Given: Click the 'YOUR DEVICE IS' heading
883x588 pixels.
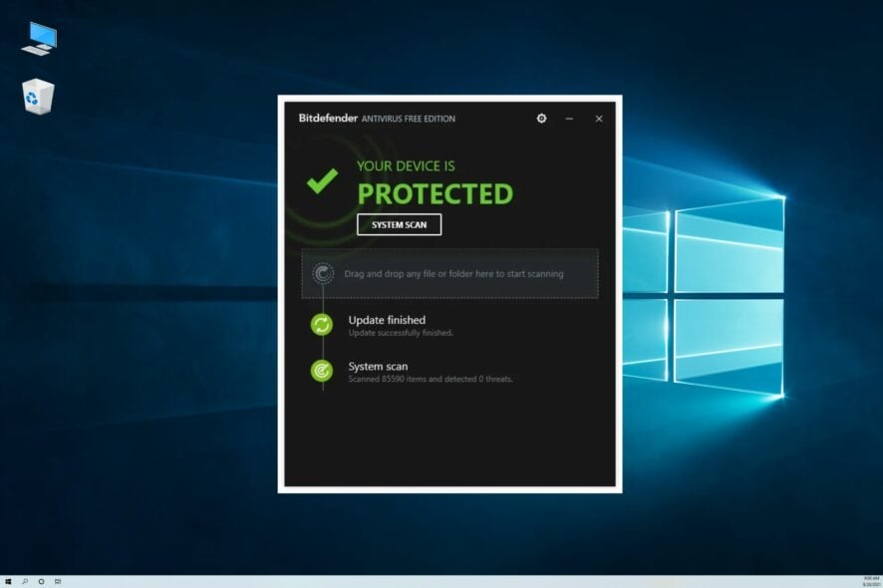Looking at the screenshot, I should (406, 166).
